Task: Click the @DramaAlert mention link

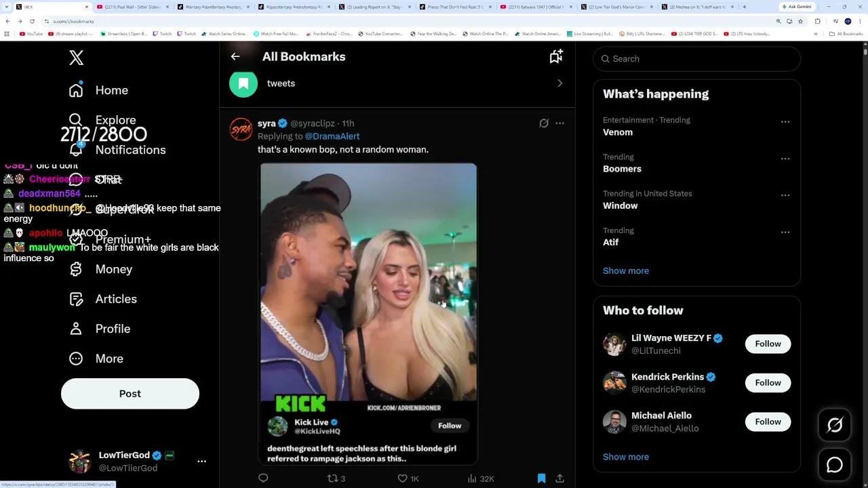Action: coord(332,136)
